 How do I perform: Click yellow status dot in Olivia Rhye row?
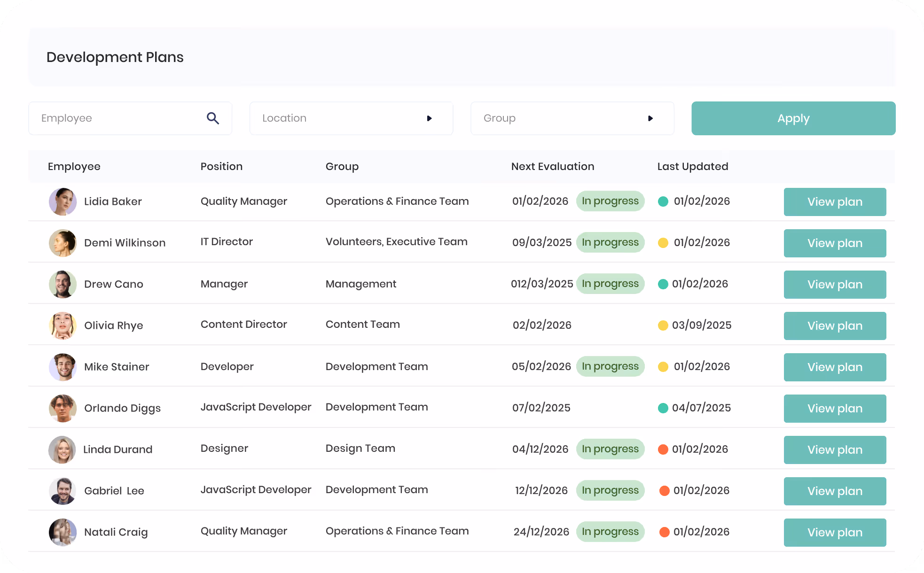pos(663,325)
